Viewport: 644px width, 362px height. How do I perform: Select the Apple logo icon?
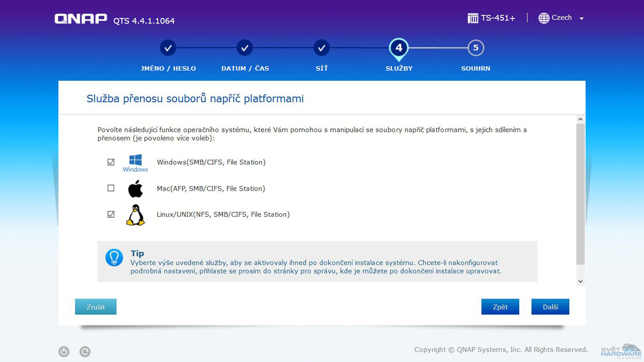[x=135, y=189]
